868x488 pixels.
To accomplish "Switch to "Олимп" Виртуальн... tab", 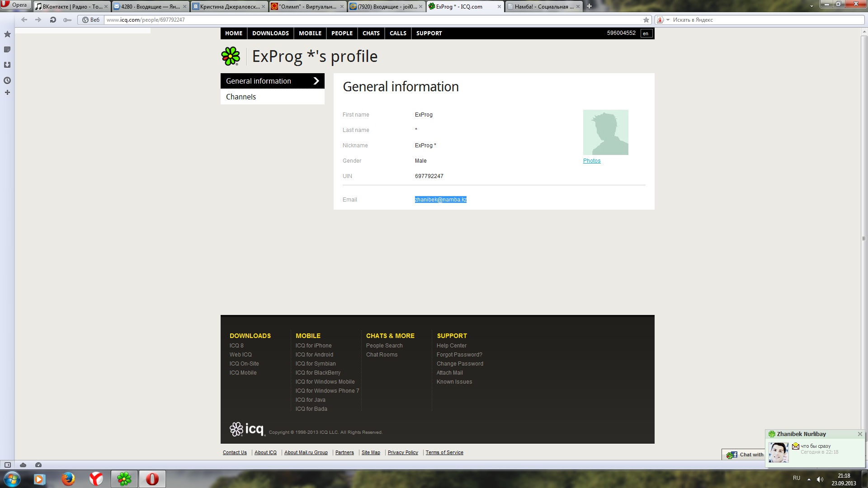I will point(307,6).
